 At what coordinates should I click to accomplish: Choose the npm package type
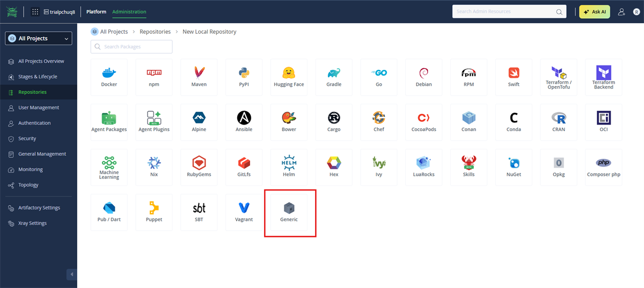pos(154,77)
